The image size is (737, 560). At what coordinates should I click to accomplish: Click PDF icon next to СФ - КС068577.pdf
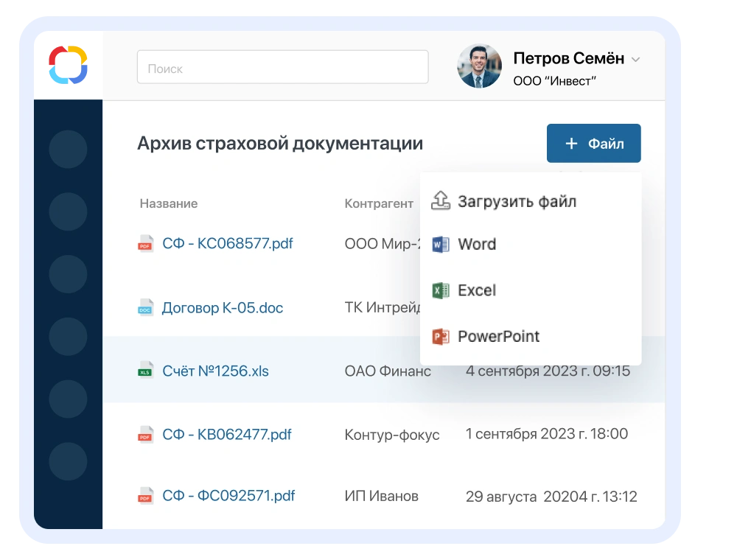(145, 243)
